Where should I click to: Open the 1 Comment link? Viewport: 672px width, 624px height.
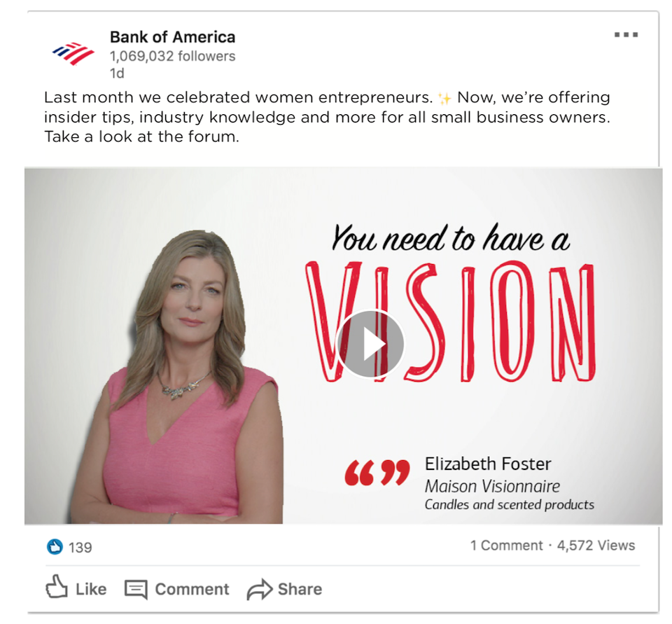(506, 546)
